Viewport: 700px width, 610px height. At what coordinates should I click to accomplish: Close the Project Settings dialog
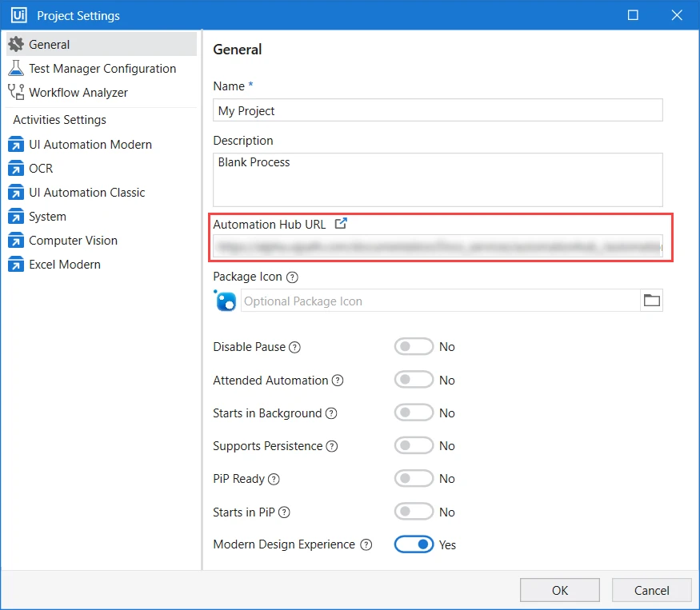click(677, 15)
